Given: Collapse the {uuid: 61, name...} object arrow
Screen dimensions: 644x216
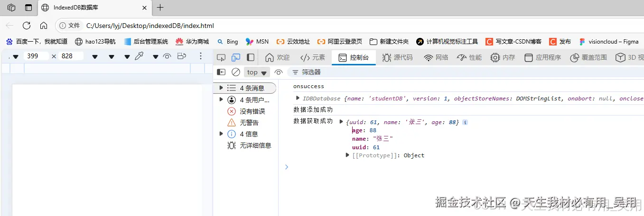Looking at the screenshot, I should point(341,122).
